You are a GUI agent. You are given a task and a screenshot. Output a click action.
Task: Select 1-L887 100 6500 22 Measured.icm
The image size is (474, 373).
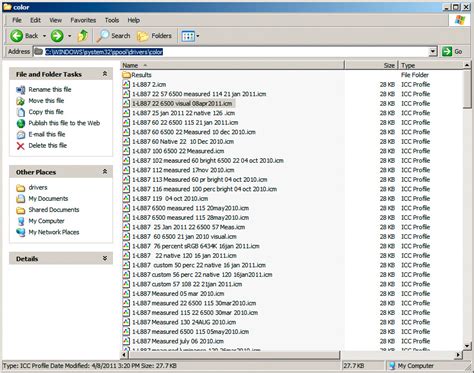[178, 151]
